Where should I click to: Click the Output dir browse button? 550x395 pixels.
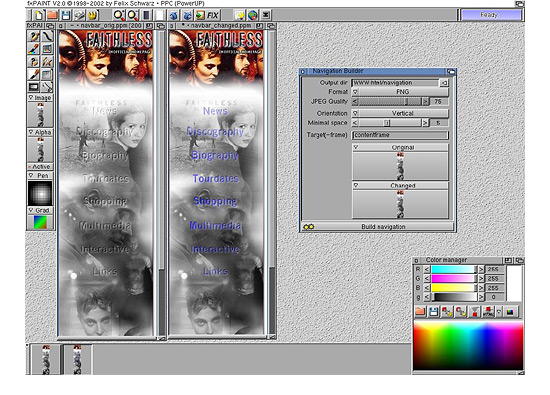[x=444, y=83]
